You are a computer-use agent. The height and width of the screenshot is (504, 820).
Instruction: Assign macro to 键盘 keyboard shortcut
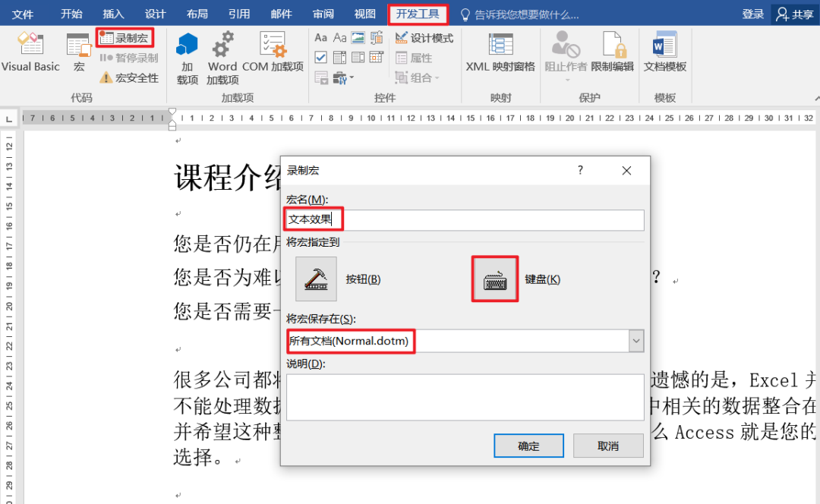click(495, 279)
